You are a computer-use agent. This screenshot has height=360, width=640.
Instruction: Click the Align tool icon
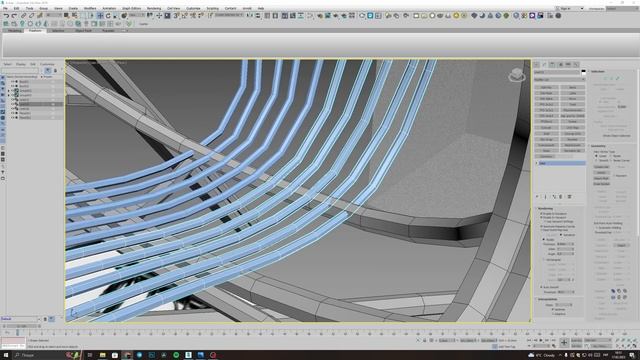click(258, 16)
